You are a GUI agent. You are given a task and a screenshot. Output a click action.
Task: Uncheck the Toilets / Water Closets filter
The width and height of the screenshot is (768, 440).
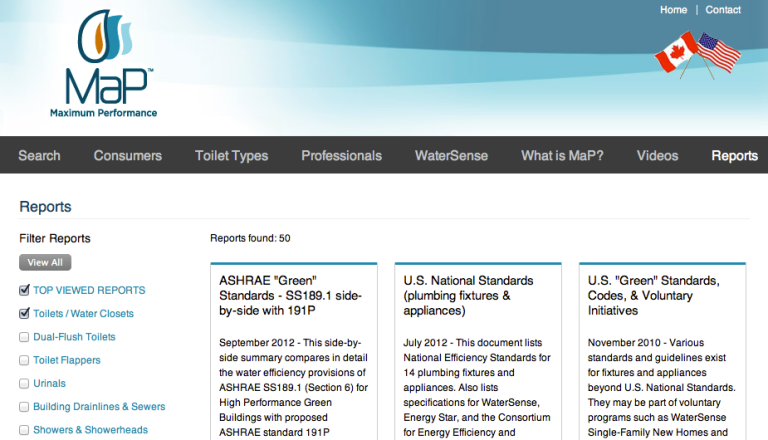coord(24,314)
